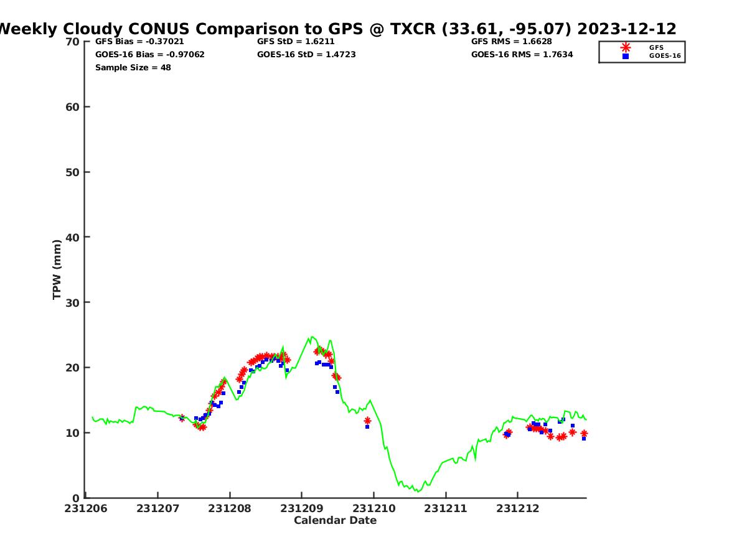The height and width of the screenshot is (560, 747).
Task: Click the 50 tick on the y-axis
Action: point(72,172)
